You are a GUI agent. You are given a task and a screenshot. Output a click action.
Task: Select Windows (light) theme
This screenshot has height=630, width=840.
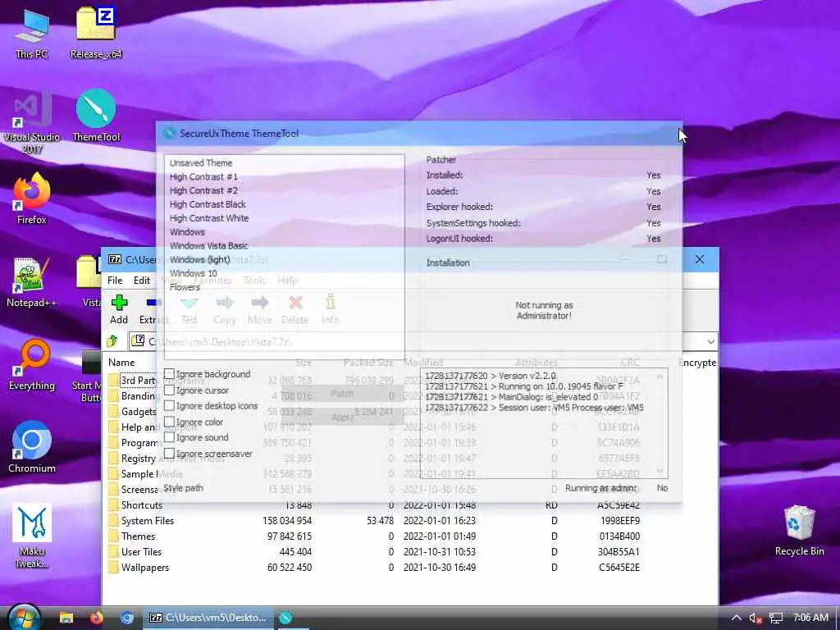coord(200,259)
